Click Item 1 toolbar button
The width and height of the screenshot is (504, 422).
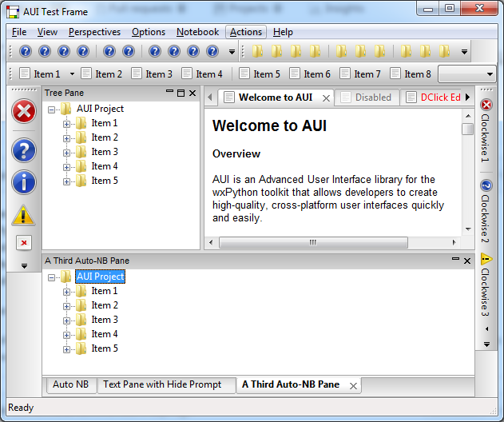[x=39, y=74]
